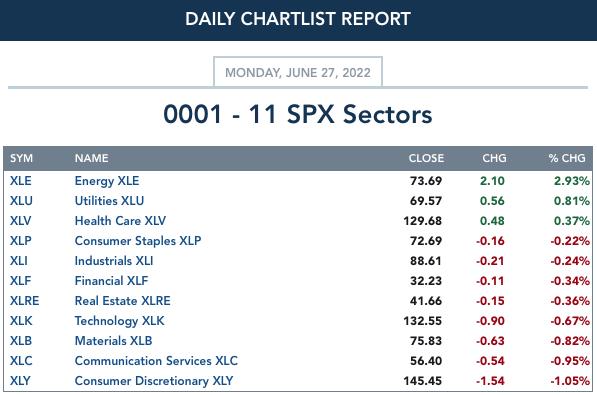Click the XLI ticker symbol

[19, 261]
